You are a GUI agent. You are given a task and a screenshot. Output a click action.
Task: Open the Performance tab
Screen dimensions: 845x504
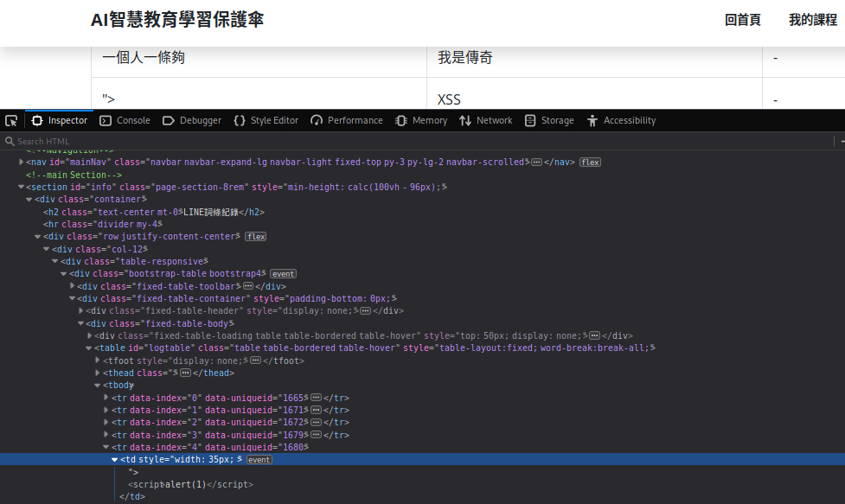tap(347, 121)
